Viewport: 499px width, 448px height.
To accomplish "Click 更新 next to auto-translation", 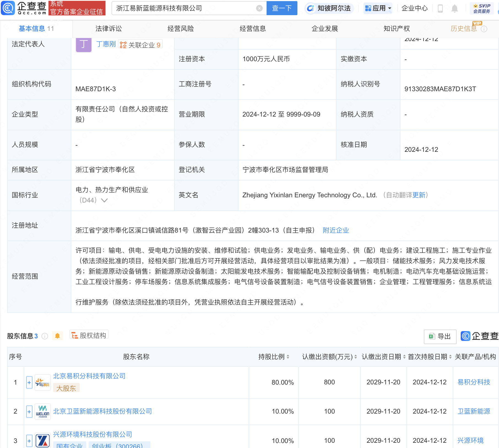I will point(419,195).
